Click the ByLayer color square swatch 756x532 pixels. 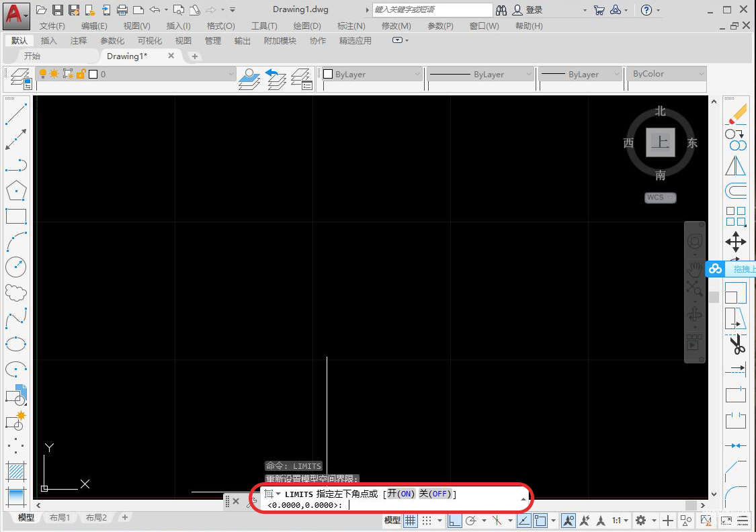[x=328, y=74]
